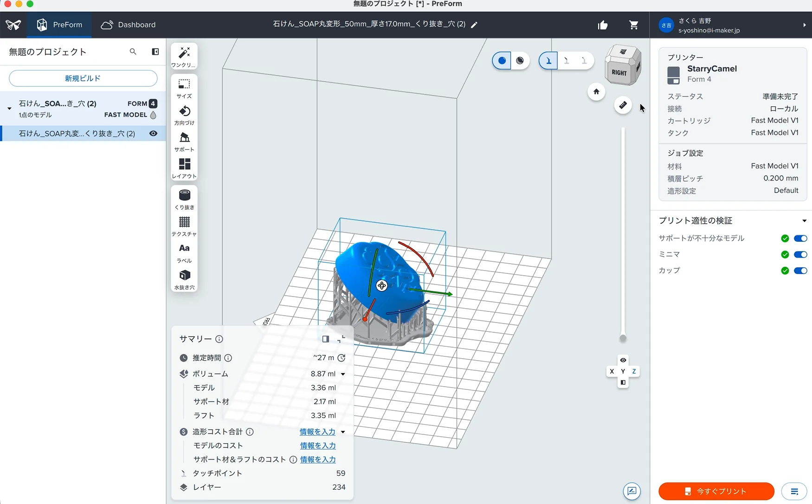Edit job name with pencil icon
This screenshot has width=812, height=504.
[474, 25]
